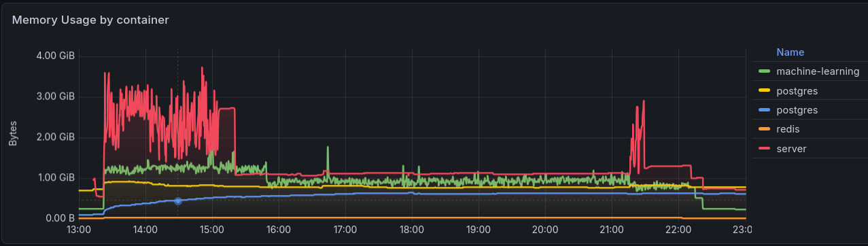
Task: Click the machine-learning green color swatch
Action: [x=764, y=71]
